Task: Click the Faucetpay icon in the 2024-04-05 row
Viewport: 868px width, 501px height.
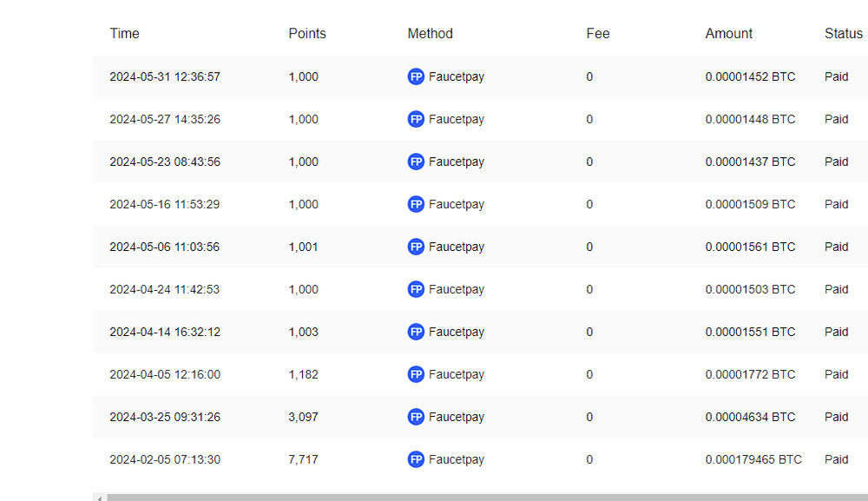Action: tap(416, 374)
